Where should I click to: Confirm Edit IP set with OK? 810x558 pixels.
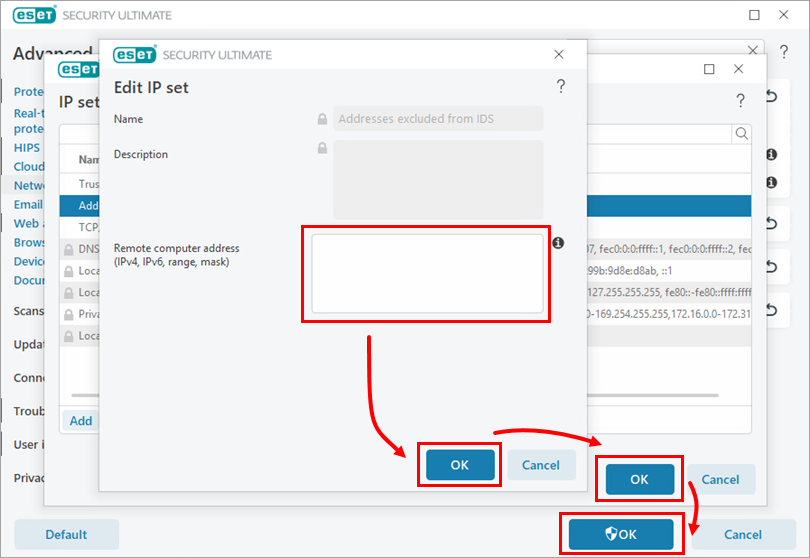tap(460, 465)
